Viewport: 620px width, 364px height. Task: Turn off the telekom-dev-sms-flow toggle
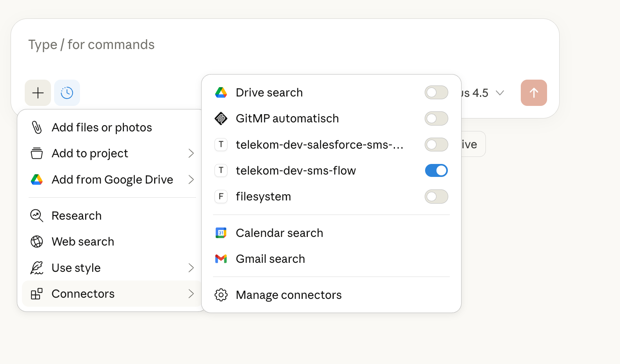point(436,171)
